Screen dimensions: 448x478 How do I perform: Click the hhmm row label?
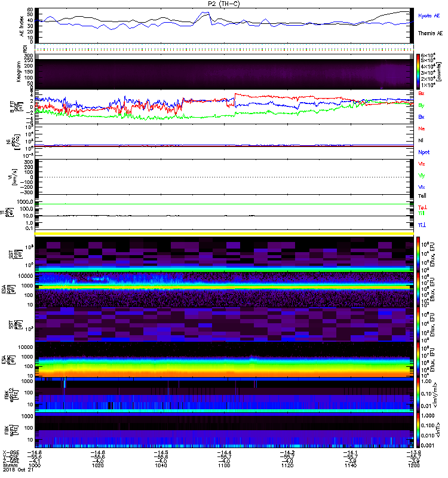tap(9, 465)
